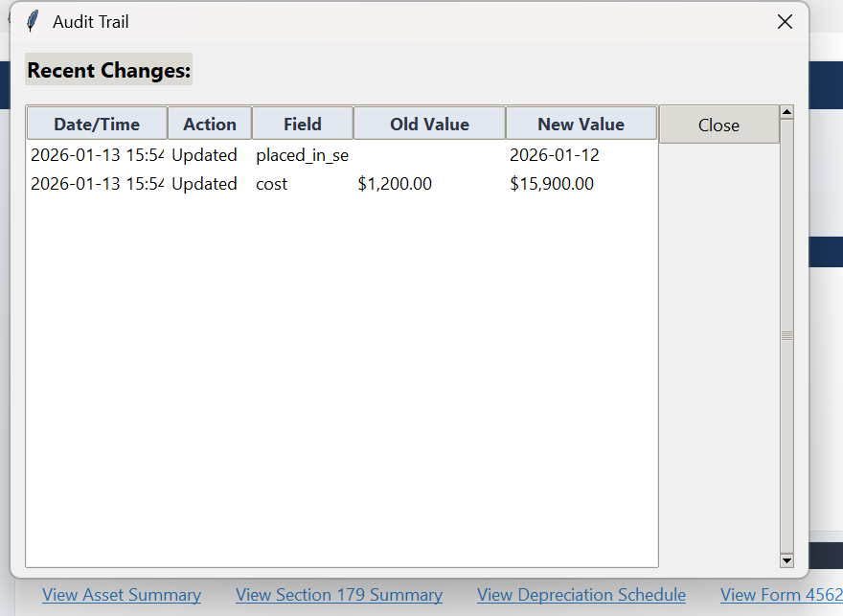Sort by the Old Value column header

pos(429,123)
